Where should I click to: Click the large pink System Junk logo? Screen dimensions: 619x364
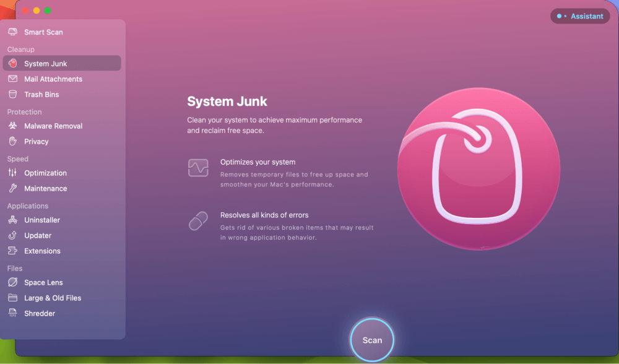coord(479,168)
